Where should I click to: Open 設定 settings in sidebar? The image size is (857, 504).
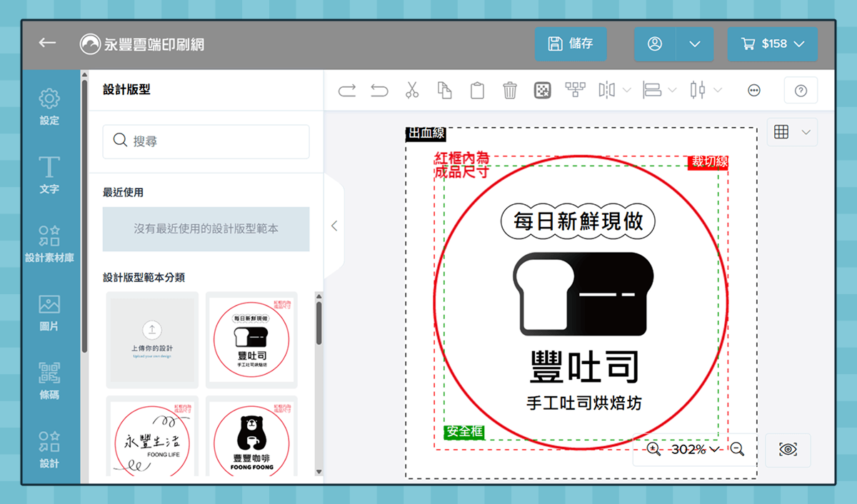(49, 106)
